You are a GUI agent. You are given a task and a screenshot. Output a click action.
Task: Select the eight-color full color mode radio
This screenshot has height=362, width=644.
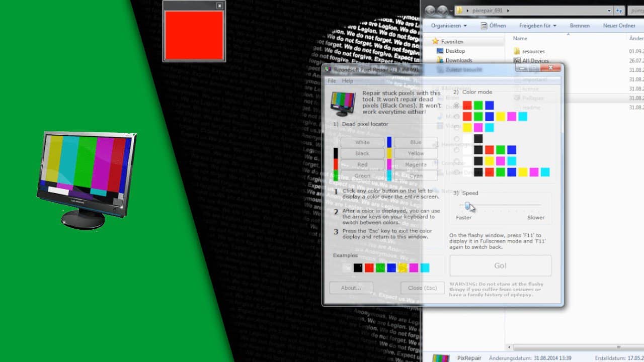coord(456,172)
